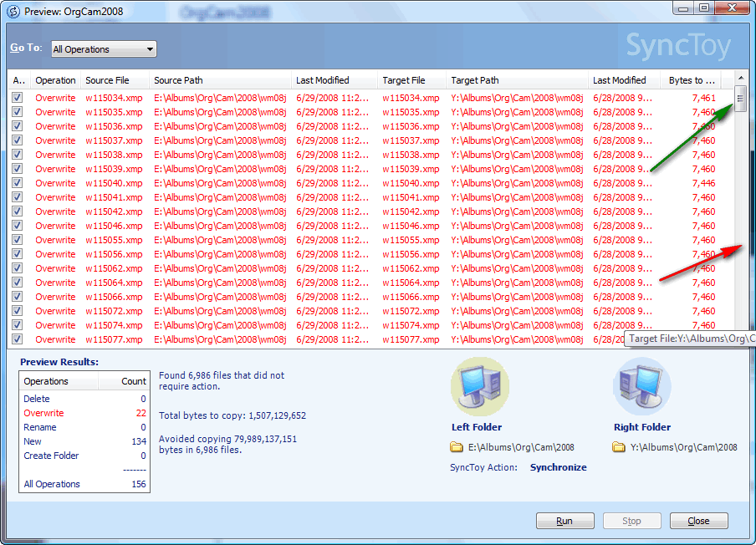Screen dimensions: 756x545
Task: Uncheck the checkbox for w115062.xmp row
Action: [x=18, y=268]
